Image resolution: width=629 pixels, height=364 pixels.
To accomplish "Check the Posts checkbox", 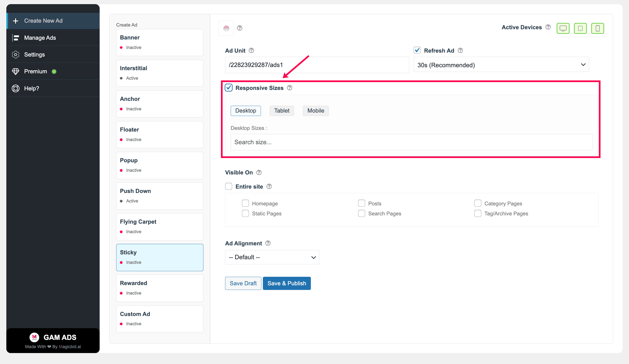I will [x=362, y=203].
